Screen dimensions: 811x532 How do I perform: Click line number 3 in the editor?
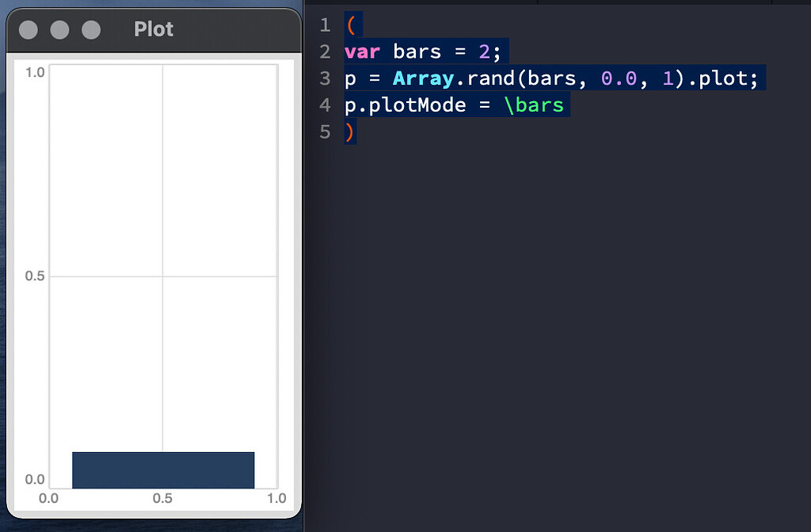click(x=325, y=78)
